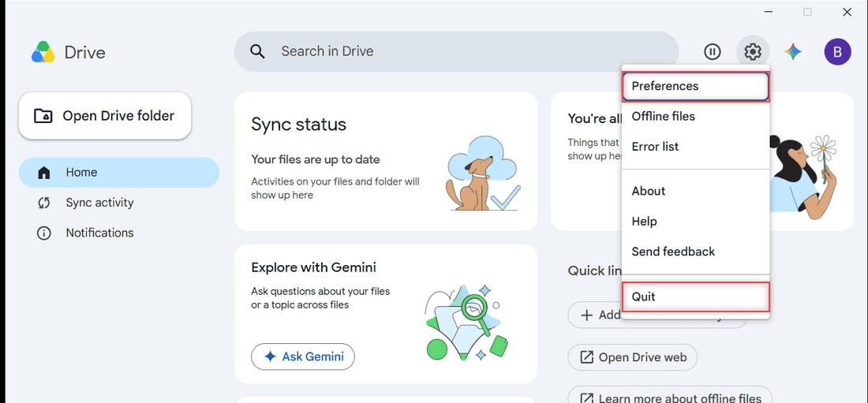
Task: Click the folder icon in Open Drive folder
Action: pos(43,116)
